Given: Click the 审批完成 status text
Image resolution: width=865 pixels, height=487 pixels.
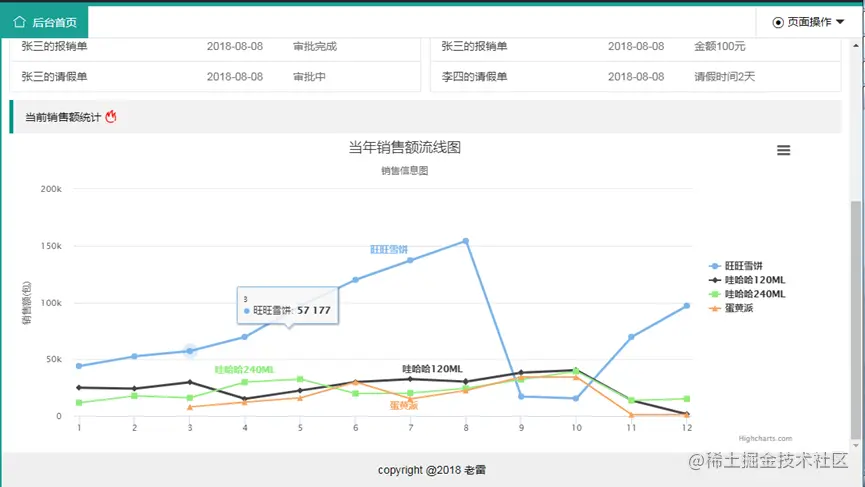Looking at the screenshot, I should [314, 46].
